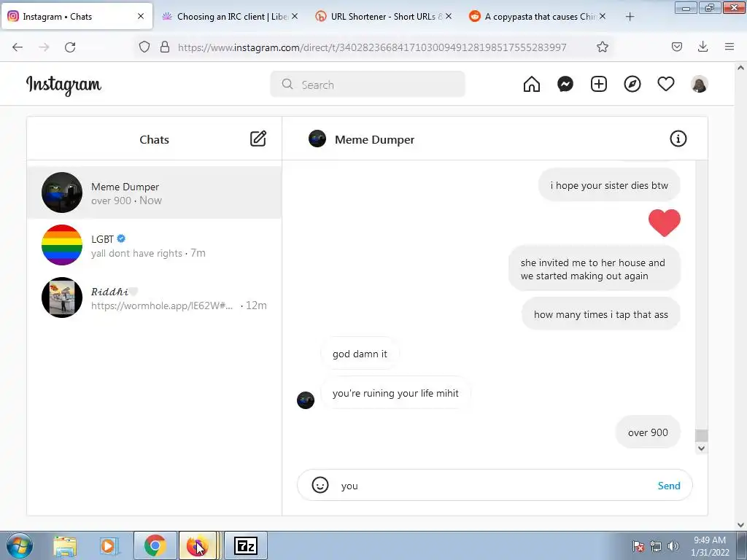Bookmark this page with star icon
Viewport: 747px width, 560px height.
[x=602, y=47]
